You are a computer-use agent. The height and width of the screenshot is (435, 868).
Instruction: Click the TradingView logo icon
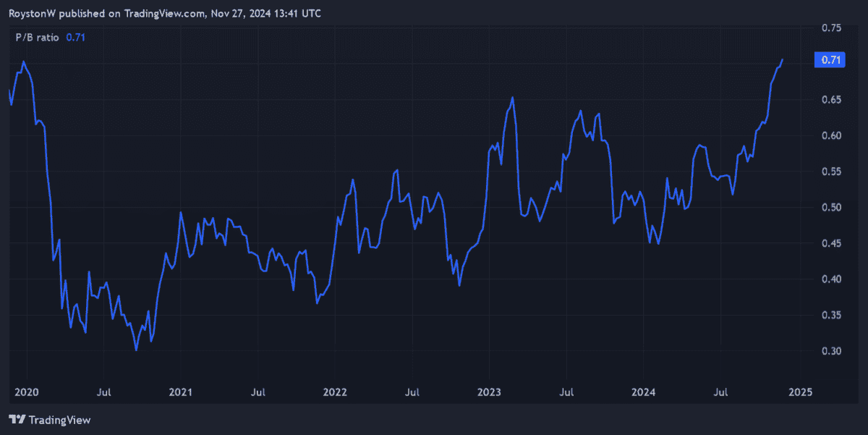(17, 419)
